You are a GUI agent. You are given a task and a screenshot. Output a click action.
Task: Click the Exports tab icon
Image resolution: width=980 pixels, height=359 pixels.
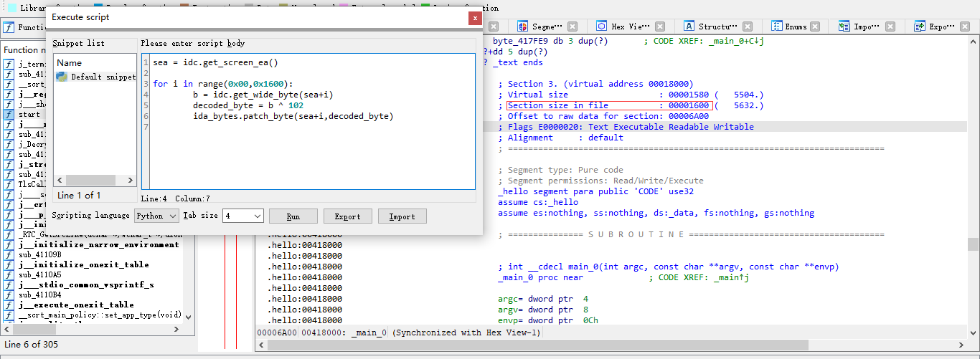(x=919, y=27)
